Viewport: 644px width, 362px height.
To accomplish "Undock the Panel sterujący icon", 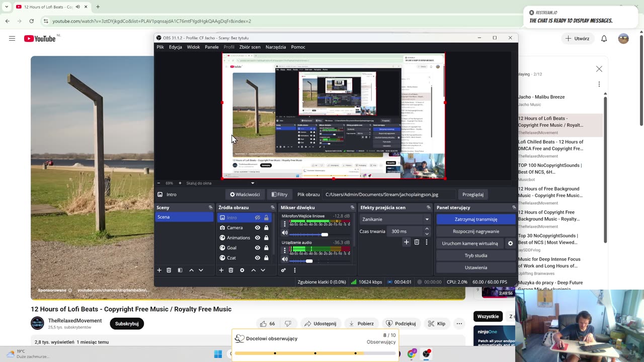I will [x=514, y=207].
